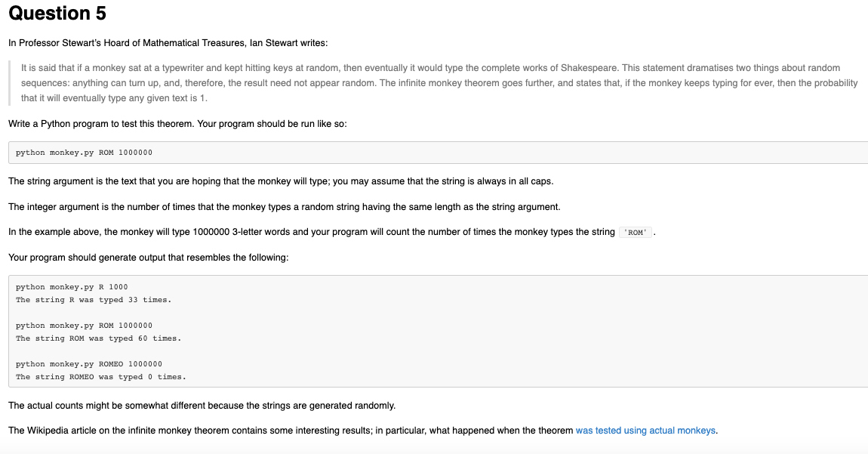
Task: Click the "The Wikipedia article on" sentence text
Action: [291, 431]
